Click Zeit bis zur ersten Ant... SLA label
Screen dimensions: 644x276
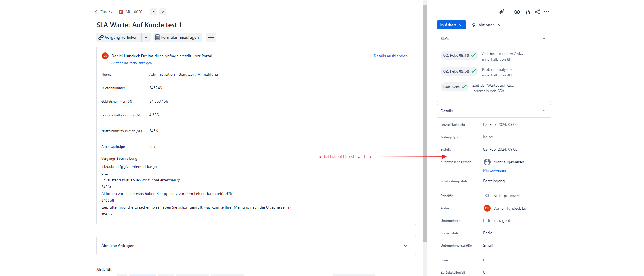pyautogui.click(x=502, y=54)
